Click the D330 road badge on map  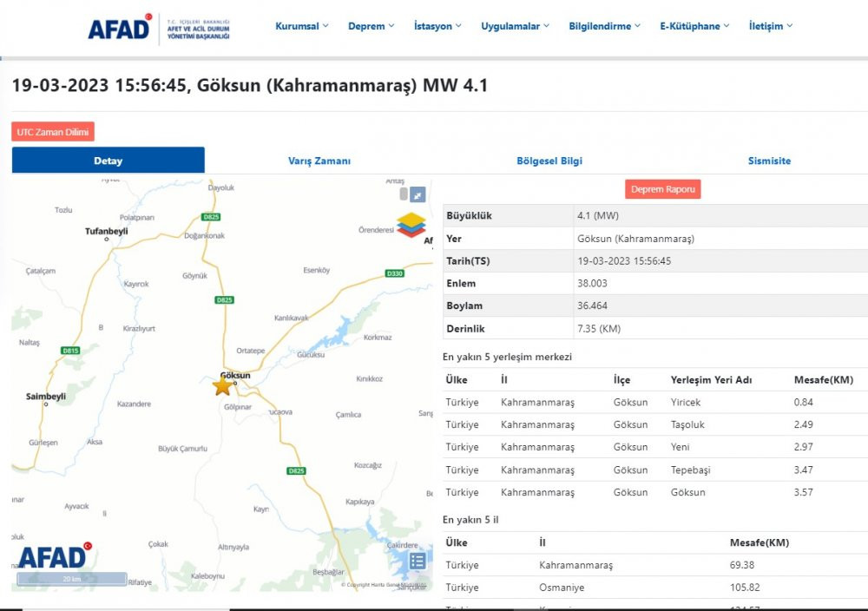pyautogui.click(x=395, y=273)
